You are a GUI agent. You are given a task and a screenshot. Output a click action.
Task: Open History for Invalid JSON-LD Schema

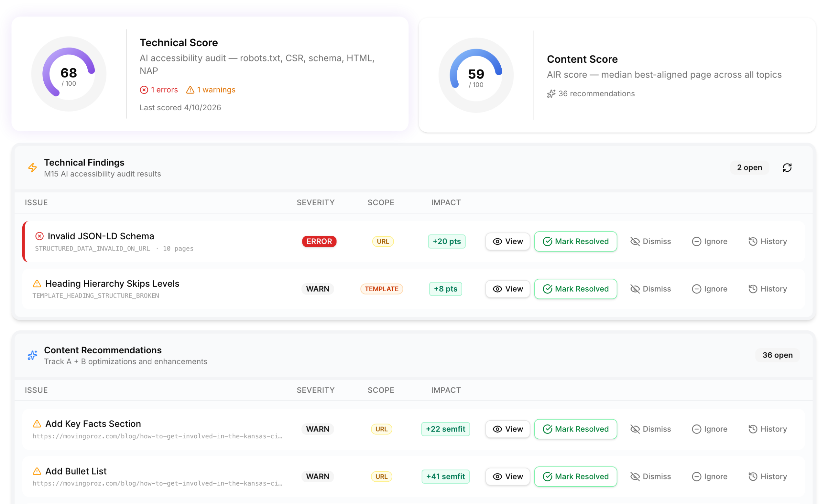click(768, 241)
